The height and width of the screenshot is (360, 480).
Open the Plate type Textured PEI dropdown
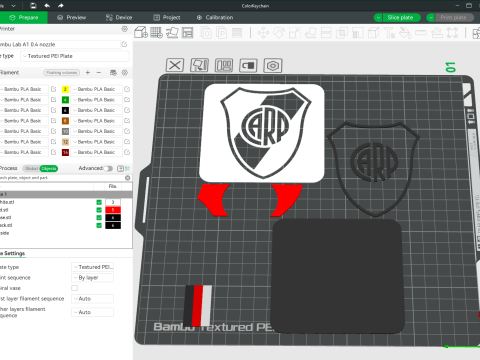(x=75, y=56)
